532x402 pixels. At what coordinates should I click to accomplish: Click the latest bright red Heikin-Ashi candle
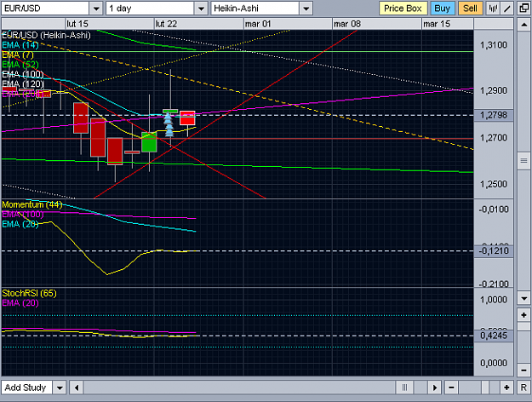click(187, 118)
